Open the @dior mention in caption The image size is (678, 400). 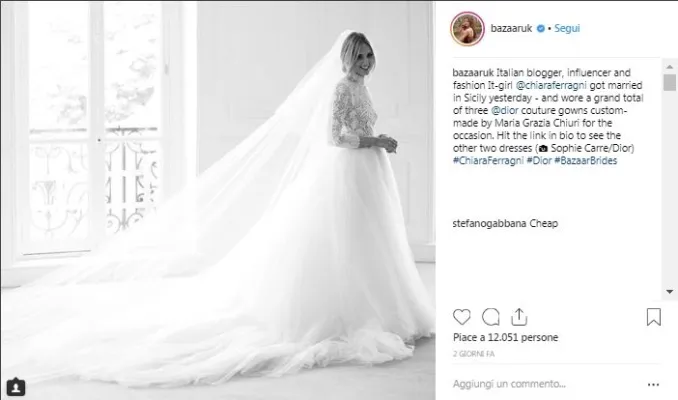coord(505,110)
